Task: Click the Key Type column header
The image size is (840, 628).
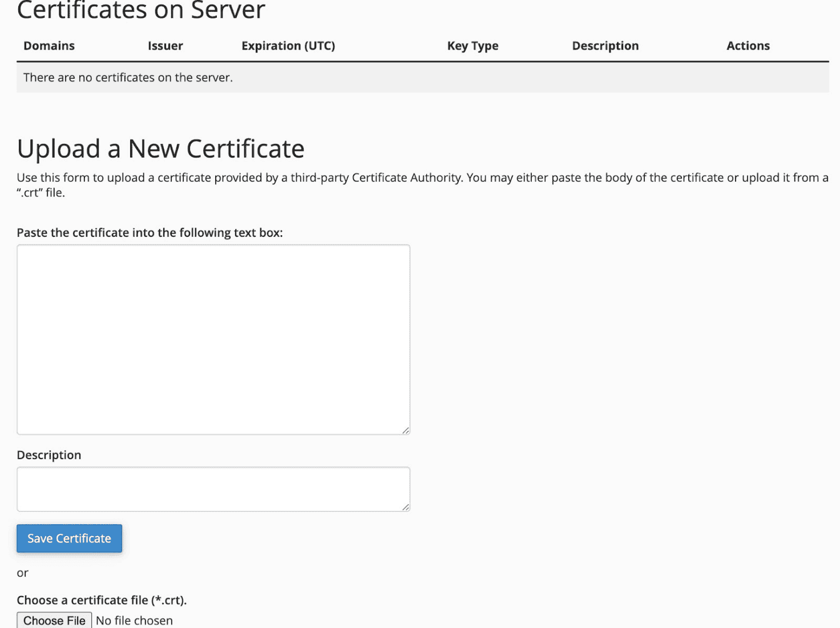Action: (x=472, y=46)
